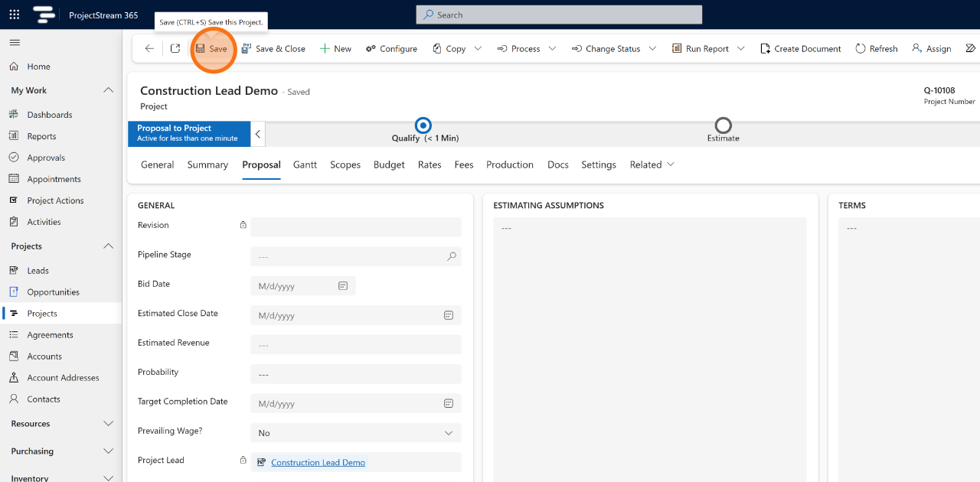
Task: Expand the Resources sidebar section
Action: tap(108, 424)
